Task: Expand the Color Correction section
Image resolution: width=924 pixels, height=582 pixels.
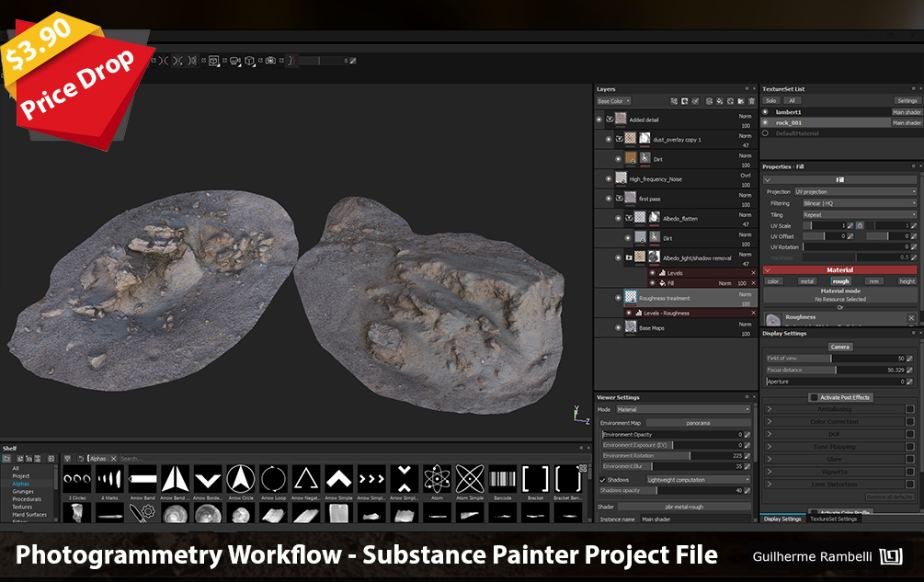Action: (769, 422)
